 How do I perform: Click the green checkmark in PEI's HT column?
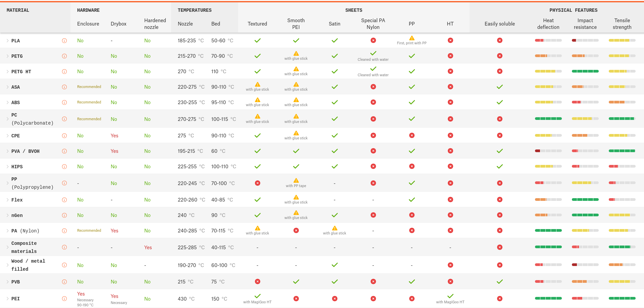pos(450,296)
